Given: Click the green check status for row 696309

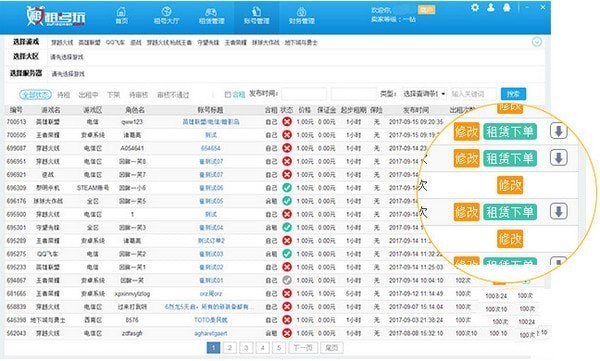Looking at the screenshot, I should click(287, 188).
